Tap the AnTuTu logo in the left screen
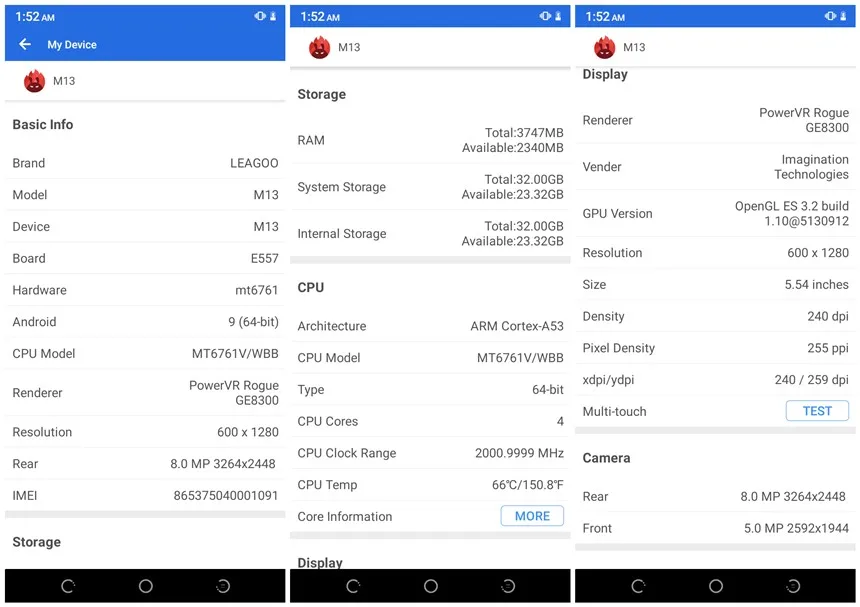Viewport: 860px width, 607px height. click(34, 81)
